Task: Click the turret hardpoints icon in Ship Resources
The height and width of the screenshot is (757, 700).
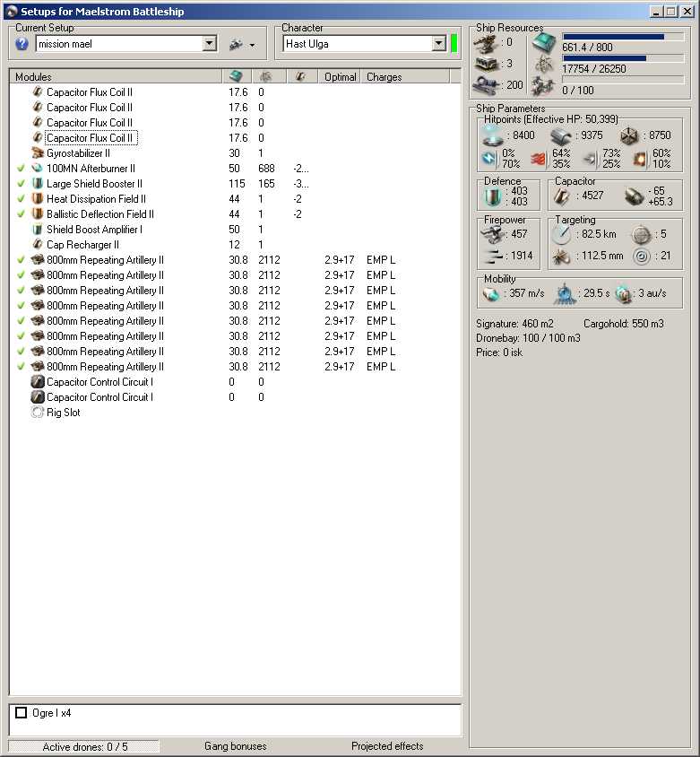Action: coord(486,43)
